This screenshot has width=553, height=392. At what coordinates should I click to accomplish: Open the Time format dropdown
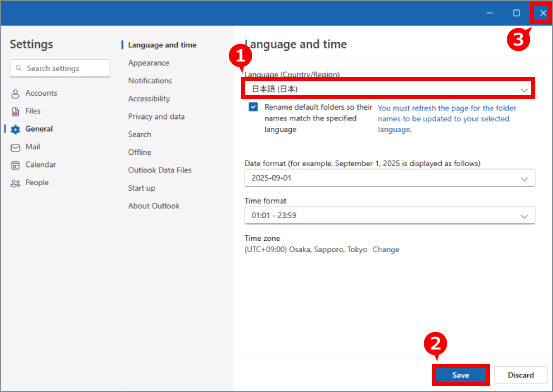390,215
